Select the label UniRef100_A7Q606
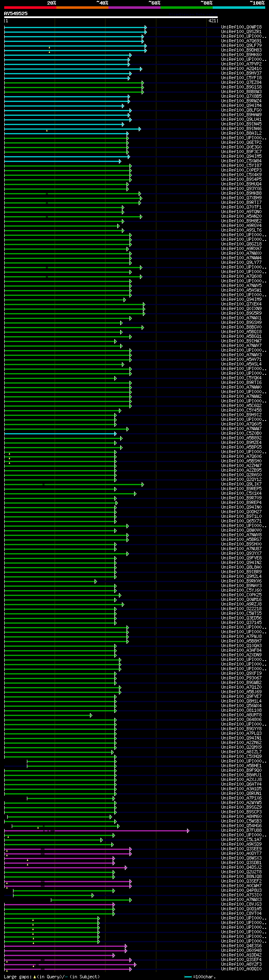The height and width of the screenshot is (980, 269). (241, 457)
